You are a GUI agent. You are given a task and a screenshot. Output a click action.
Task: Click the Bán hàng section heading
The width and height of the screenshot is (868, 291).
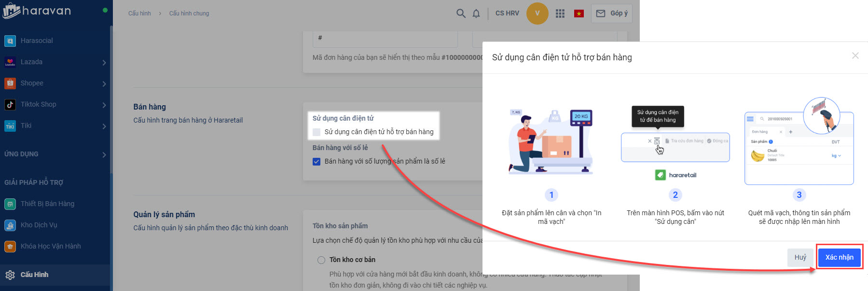pyautogui.click(x=150, y=107)
